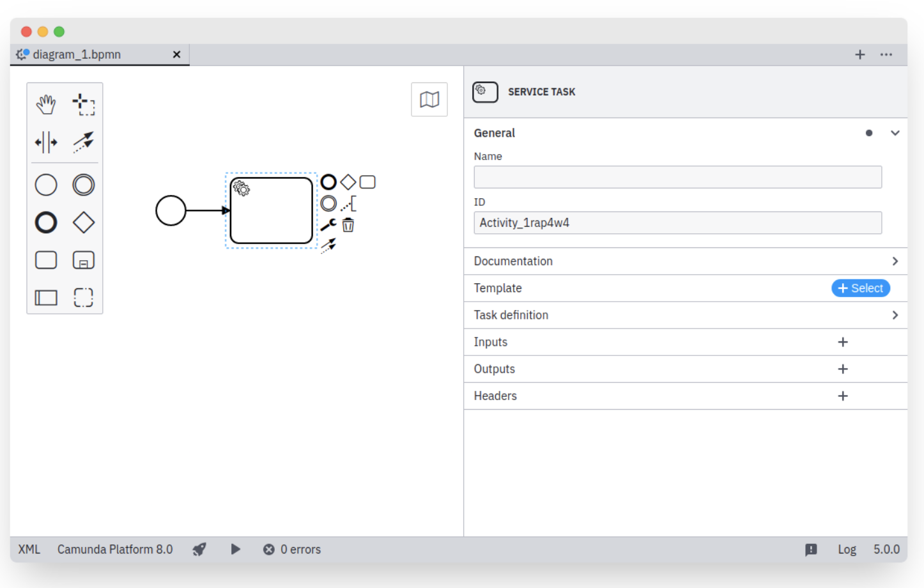Activate the lasso selection tool
This screenshot has width=924, height=588.
pos(84,104)
